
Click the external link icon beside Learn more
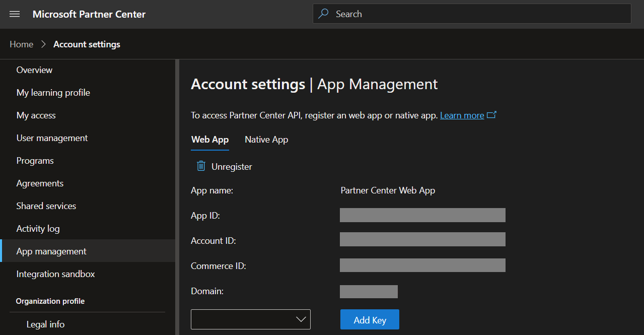492,115
